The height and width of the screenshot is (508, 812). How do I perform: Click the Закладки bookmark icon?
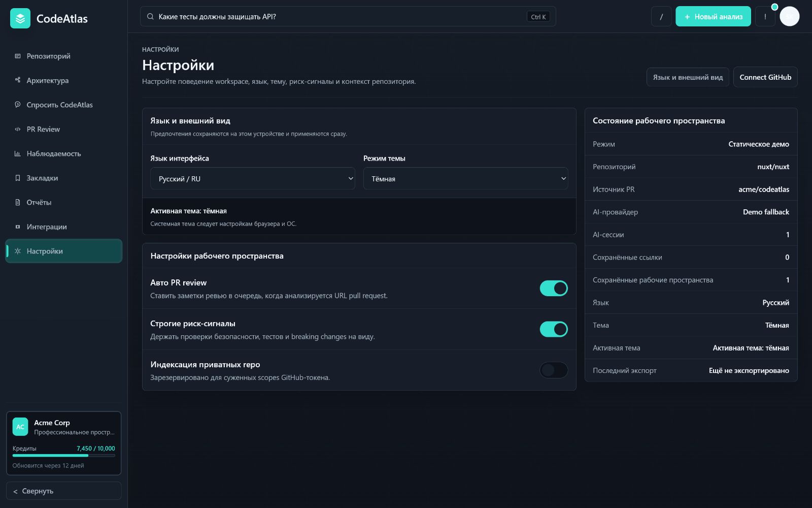[x=18, y=178]
